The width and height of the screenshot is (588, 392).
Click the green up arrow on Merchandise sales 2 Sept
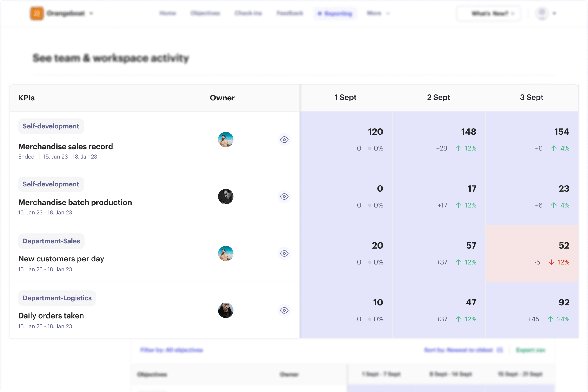click(458, 148)
